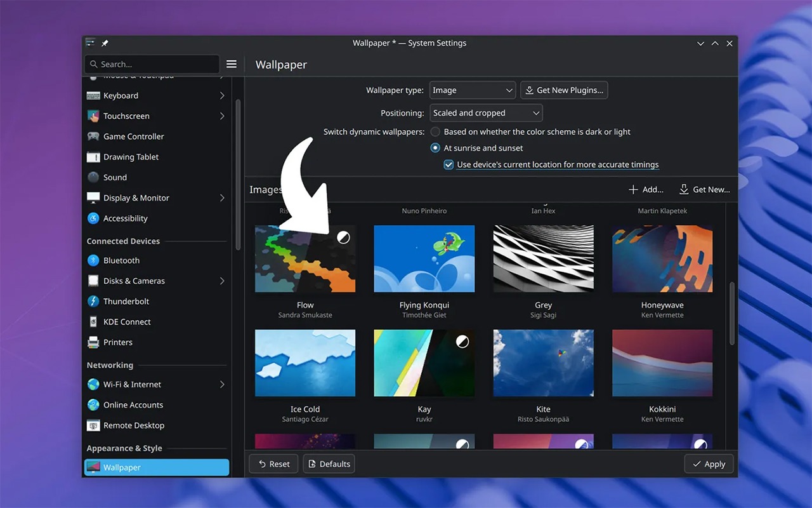
Task: Open Sound settings page
Action: pyautogui.click(x=157, y=177)
